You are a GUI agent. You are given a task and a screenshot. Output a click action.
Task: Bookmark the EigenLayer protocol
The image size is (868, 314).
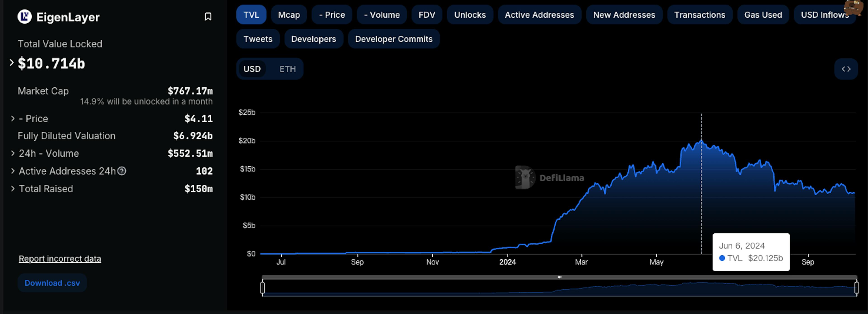tap(208, 17)
